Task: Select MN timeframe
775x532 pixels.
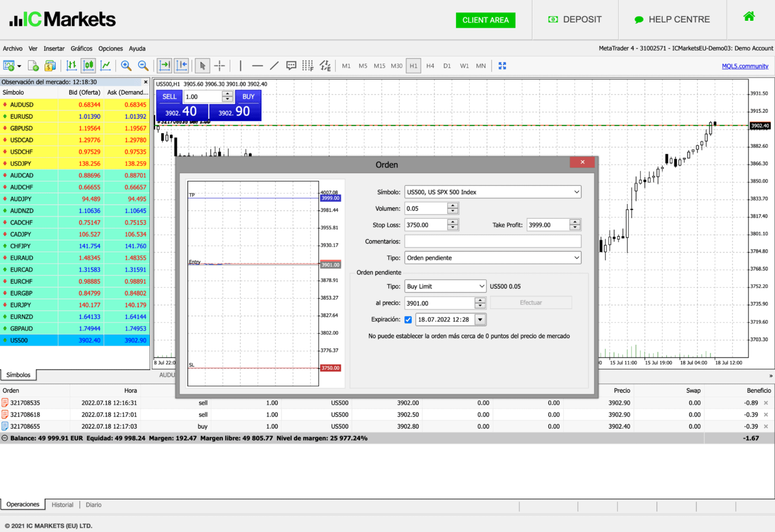Action: pyautogui.click(x=481, y=66)
